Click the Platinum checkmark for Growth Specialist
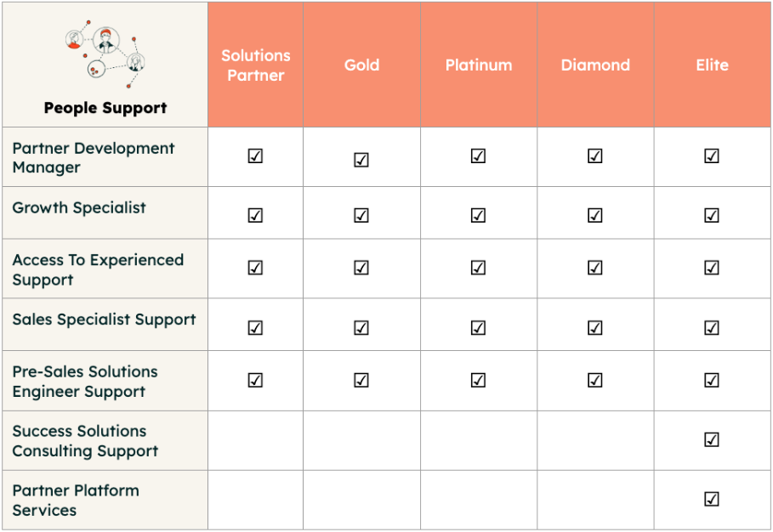The width and height of the screenshot is (773, 532). [478, 215]
